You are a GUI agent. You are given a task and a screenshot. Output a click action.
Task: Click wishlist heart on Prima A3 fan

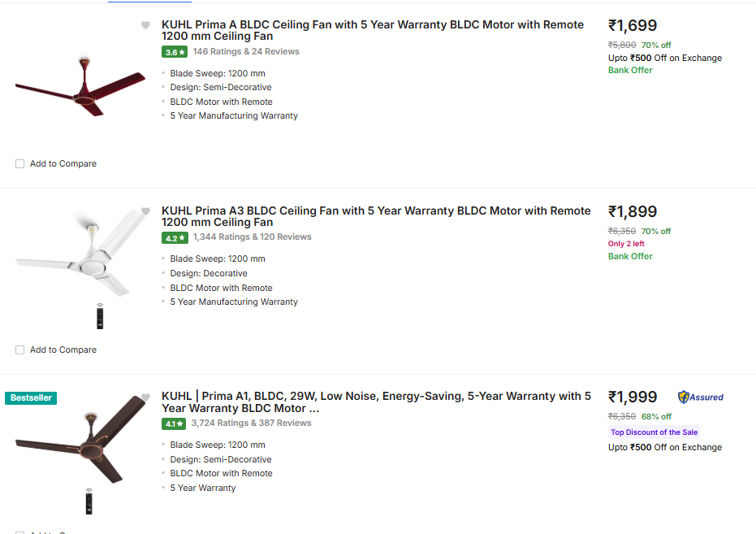point(145,211)
